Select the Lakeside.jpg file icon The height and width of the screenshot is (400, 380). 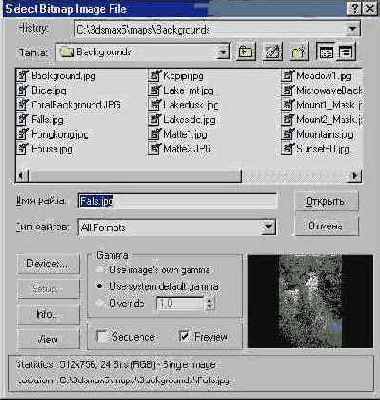(154, 120)
